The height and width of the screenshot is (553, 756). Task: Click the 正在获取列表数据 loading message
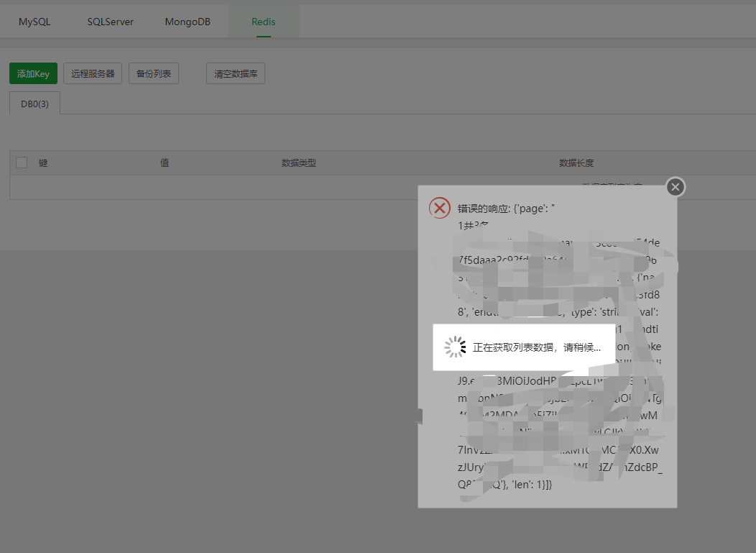[537, 347]
